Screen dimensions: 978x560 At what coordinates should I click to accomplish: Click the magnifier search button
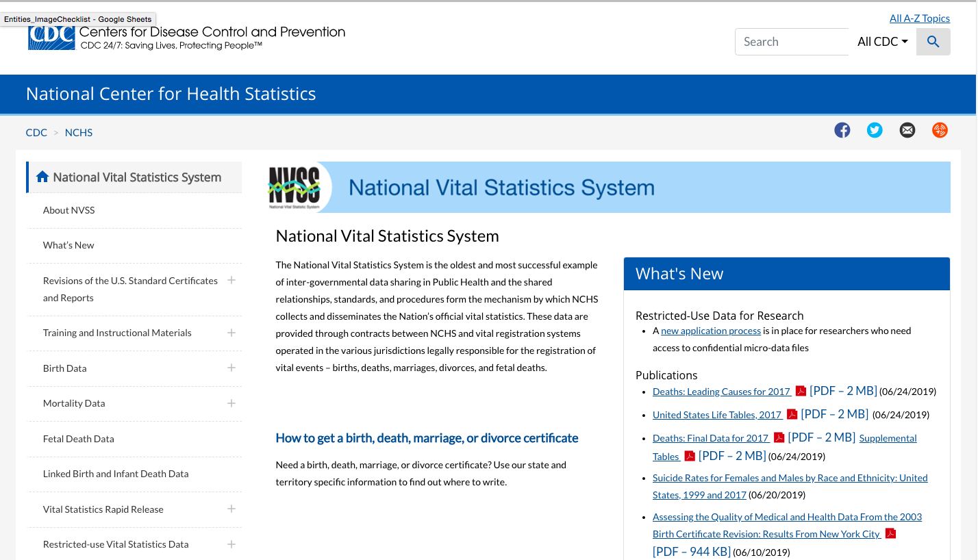[933, 42]
